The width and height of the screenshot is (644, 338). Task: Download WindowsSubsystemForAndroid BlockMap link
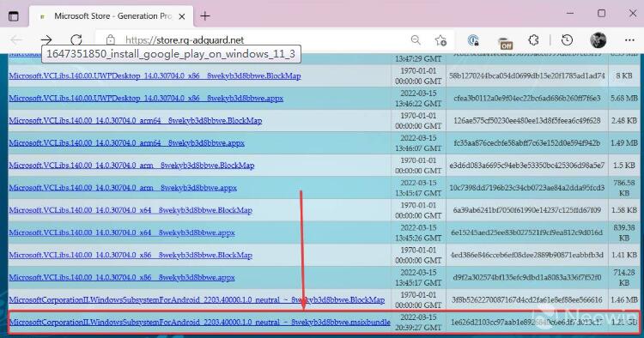197,300
